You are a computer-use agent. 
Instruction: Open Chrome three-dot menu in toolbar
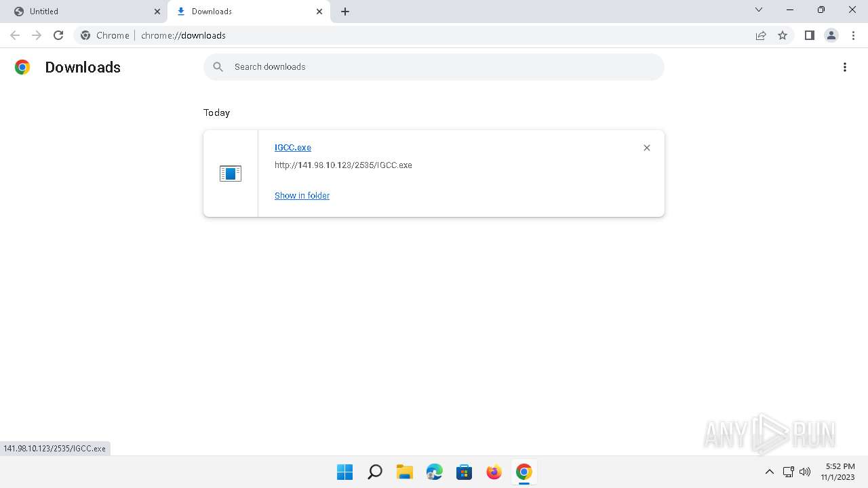(853, 35)
